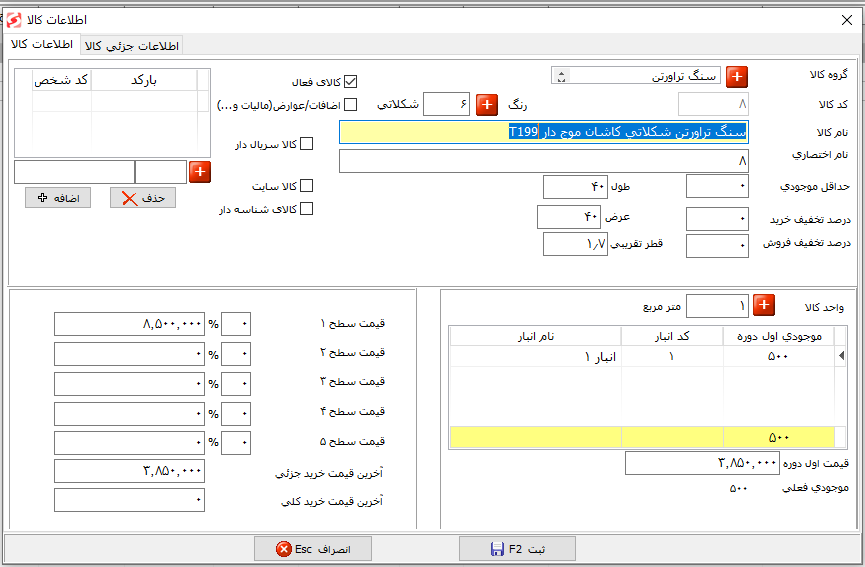Click the درصد تخفیف خرید field
The image size is (865, 567).
(x=717, y=219)
